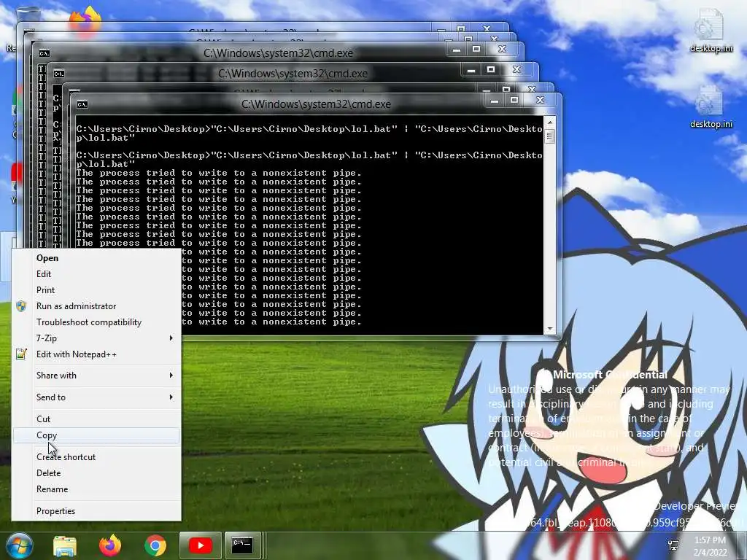Open the YouTube taskbar shortcut
The image size is (747, 560).
tap(200, 545)
